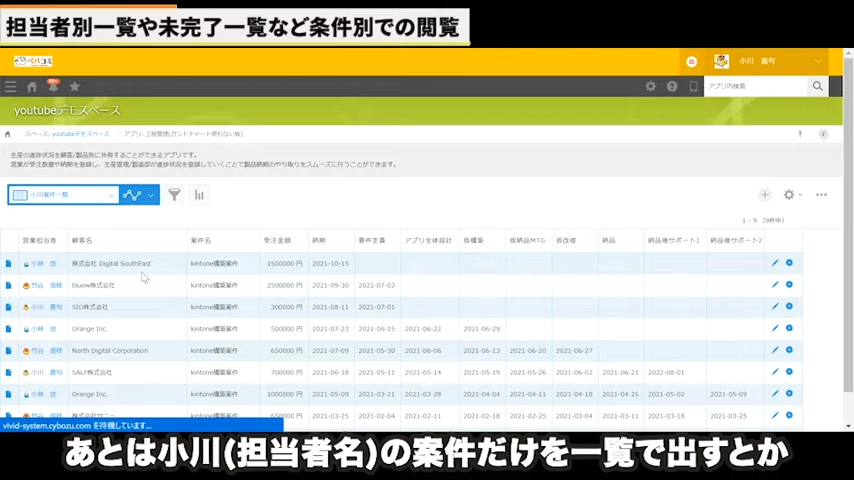Open notifications bell with 99+ badge
The image size is (854, 480).
click(53, 86)
